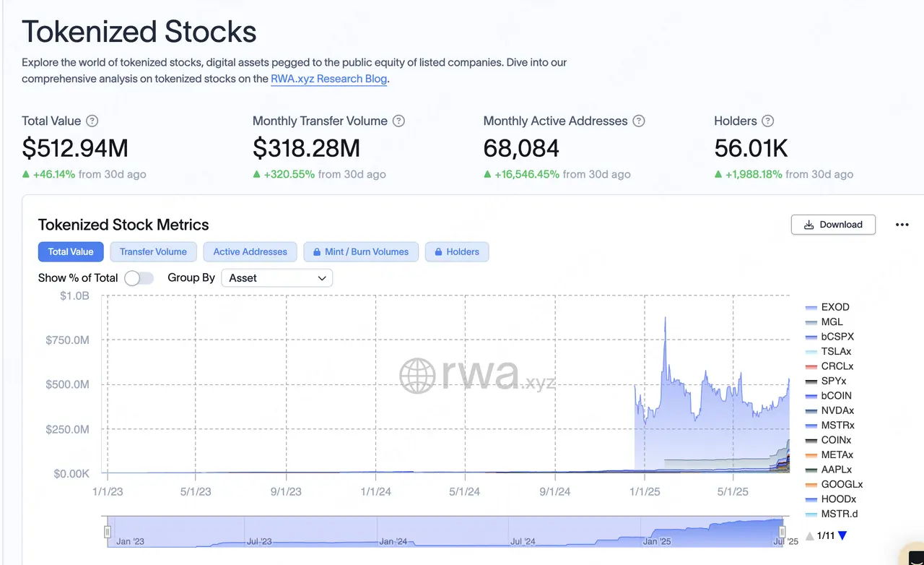Click the +1,988.18% change text
Image resolution: width=924 pixels, height=565 pixels.
[754, 174]
